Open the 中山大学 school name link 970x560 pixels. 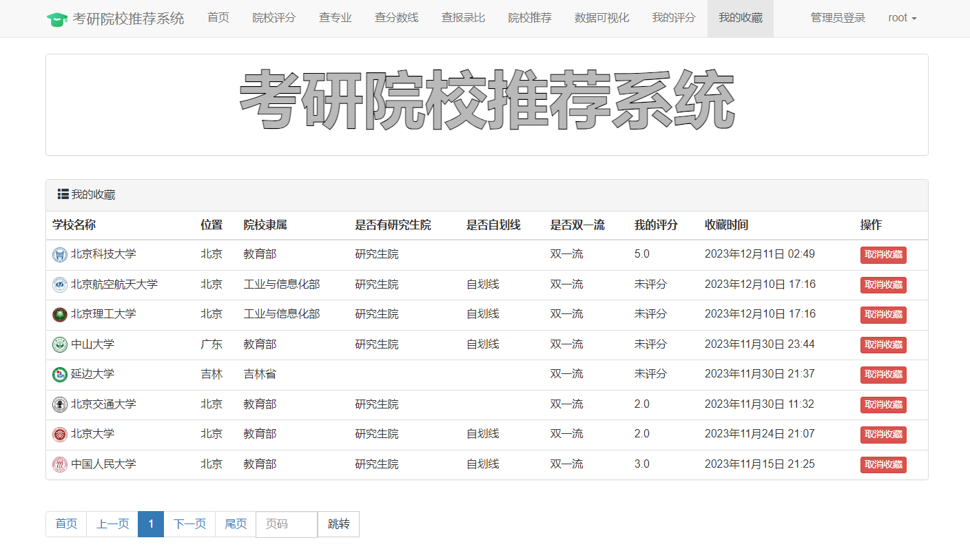92,344
